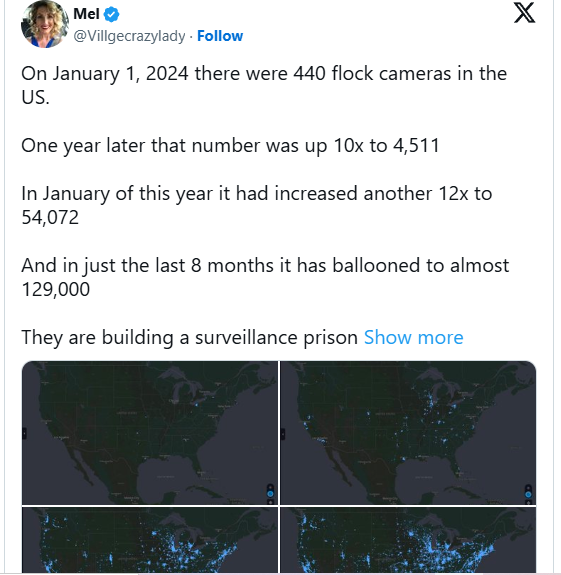Viewport: 561px width, 575px height.
Task: Click the Gulf of Mexico on first map
Action: coord(165,477)
